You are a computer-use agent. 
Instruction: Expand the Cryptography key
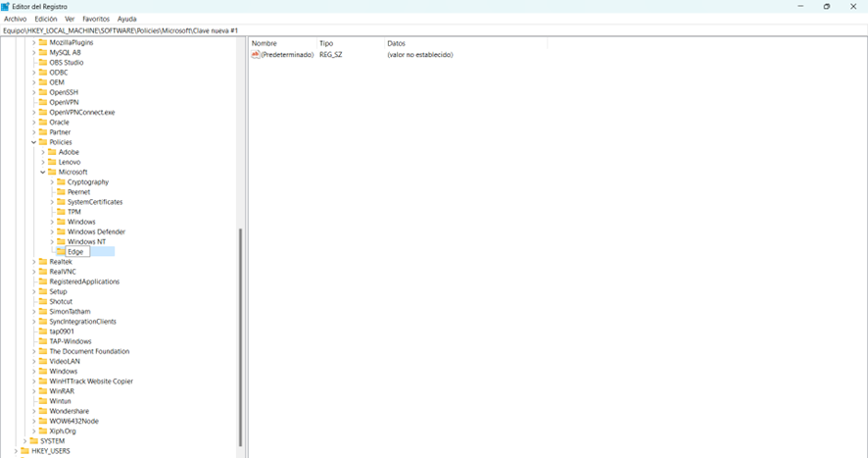tap(52, 181)
